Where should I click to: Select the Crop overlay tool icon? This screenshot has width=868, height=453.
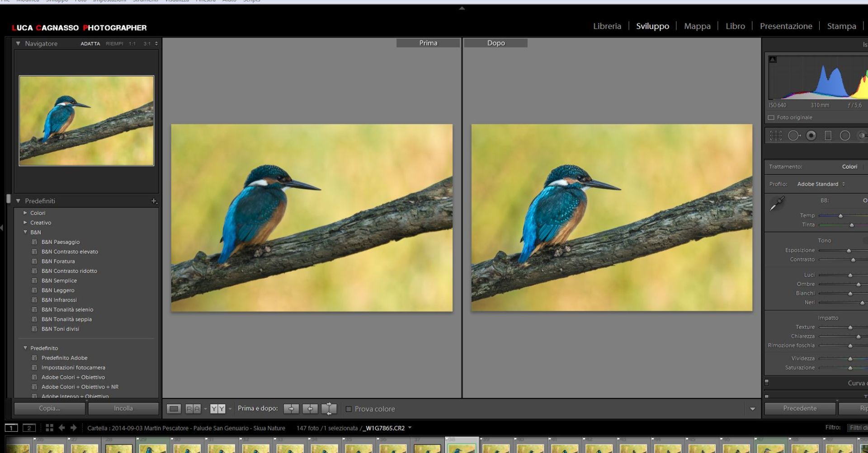pyautogui.click(x=776, y=135)
